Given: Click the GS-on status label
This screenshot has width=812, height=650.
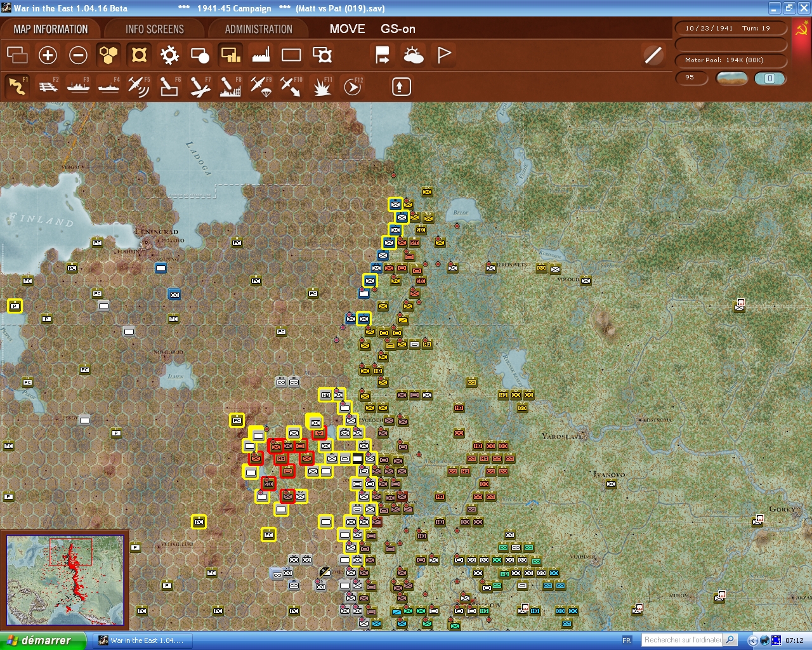Looking at the screenshot, I should pyautogui.click(x=398, y=29).
